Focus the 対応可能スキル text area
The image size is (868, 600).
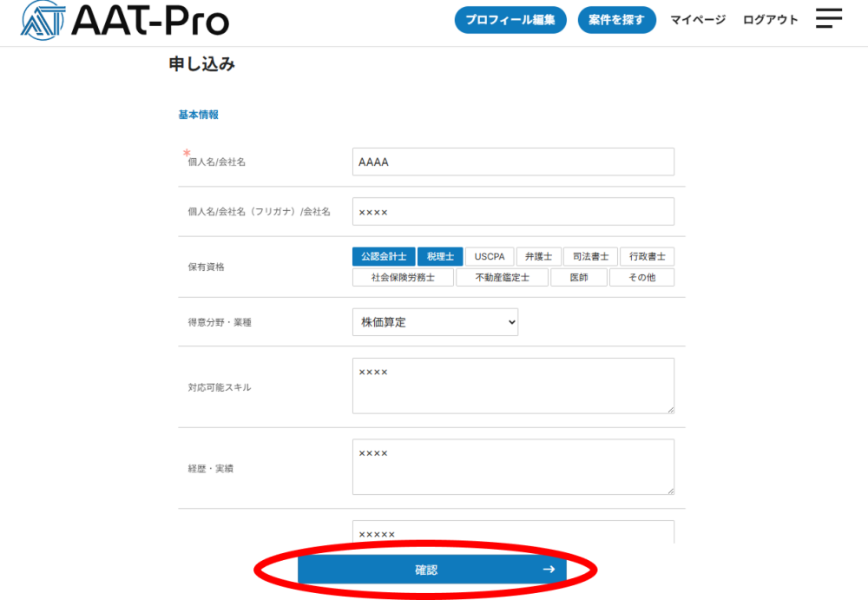(513, 386)
